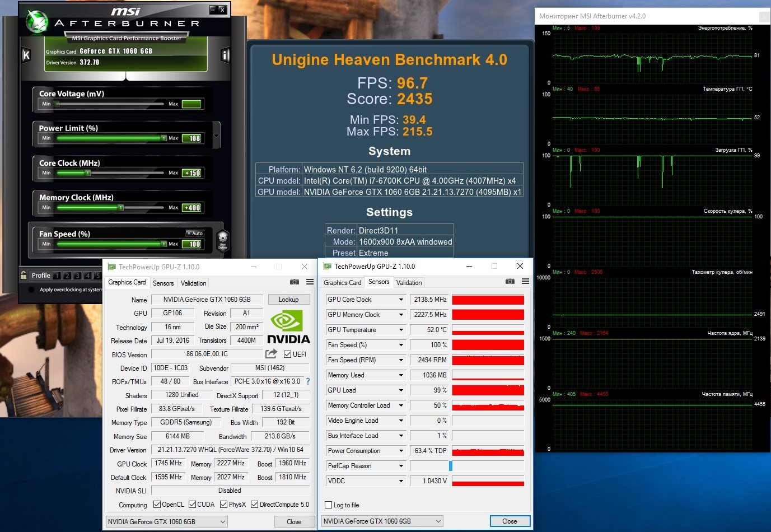This screenshot has height=532, width=771.
Task: Click title bar app icon of GPU-Z sensors window
Action: [x=328, y=267]
